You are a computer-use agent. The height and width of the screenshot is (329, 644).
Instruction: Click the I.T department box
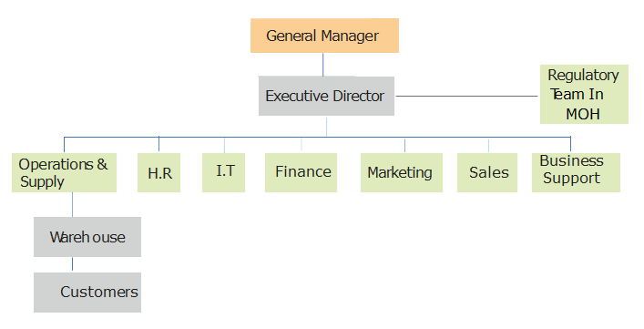[x=223, y=172]
